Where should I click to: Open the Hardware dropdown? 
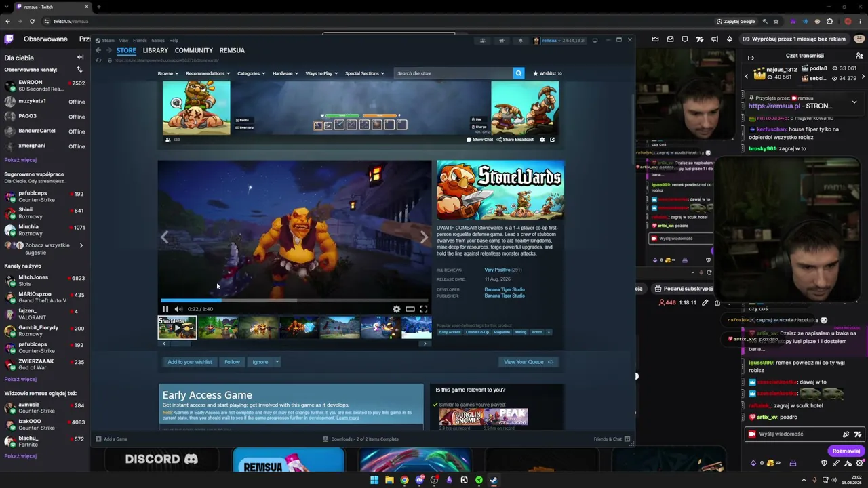point(285,73)
